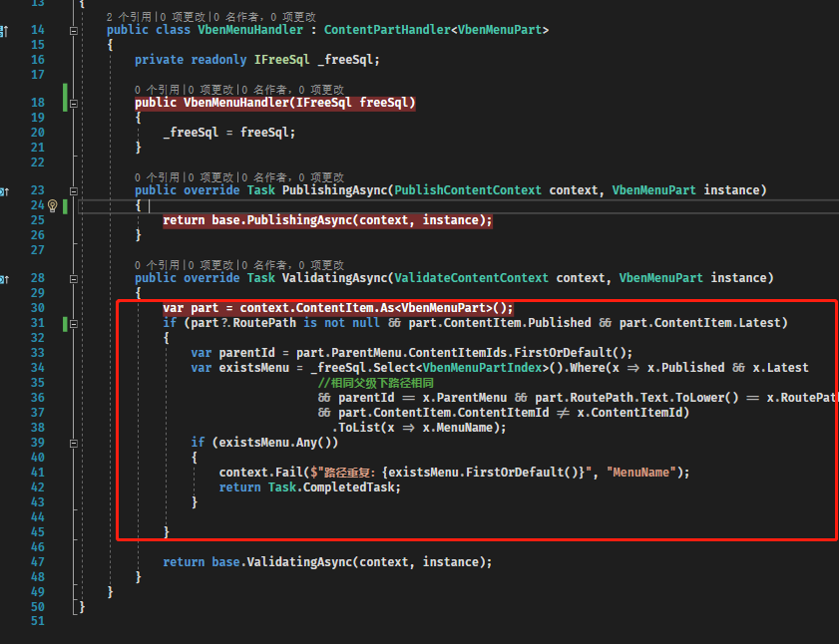
Task: Collapse the PublishingAsync method at line 23
Action: coord(74,191)
